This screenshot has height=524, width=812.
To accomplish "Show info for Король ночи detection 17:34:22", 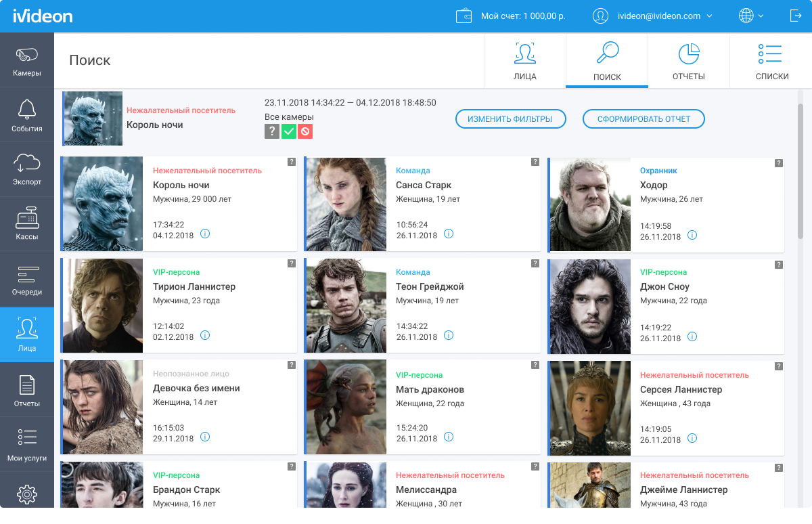I will point(205,234).
